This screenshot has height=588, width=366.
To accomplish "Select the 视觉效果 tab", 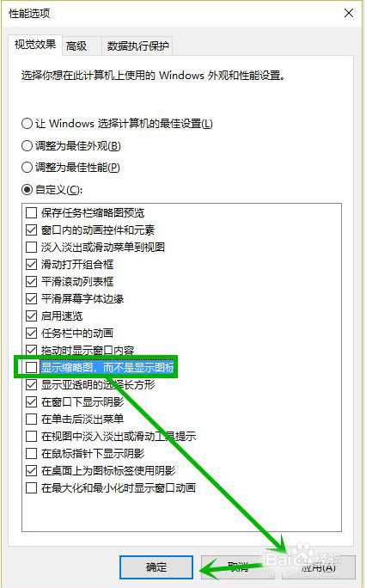I will [35, 45].
